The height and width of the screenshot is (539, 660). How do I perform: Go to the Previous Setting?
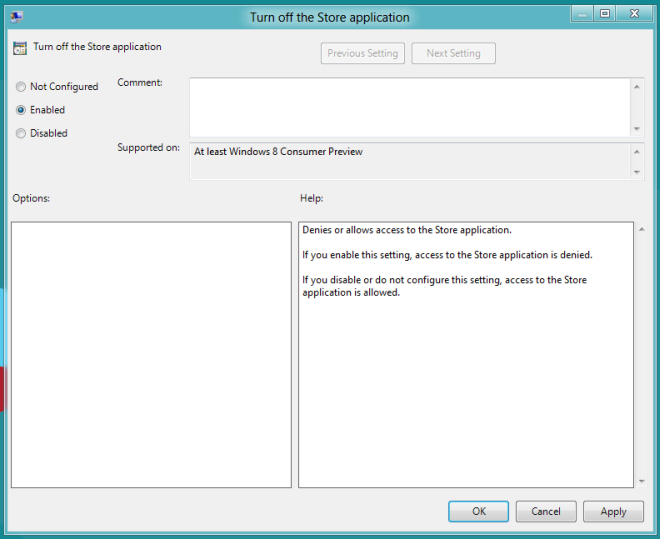click(362, 53)
